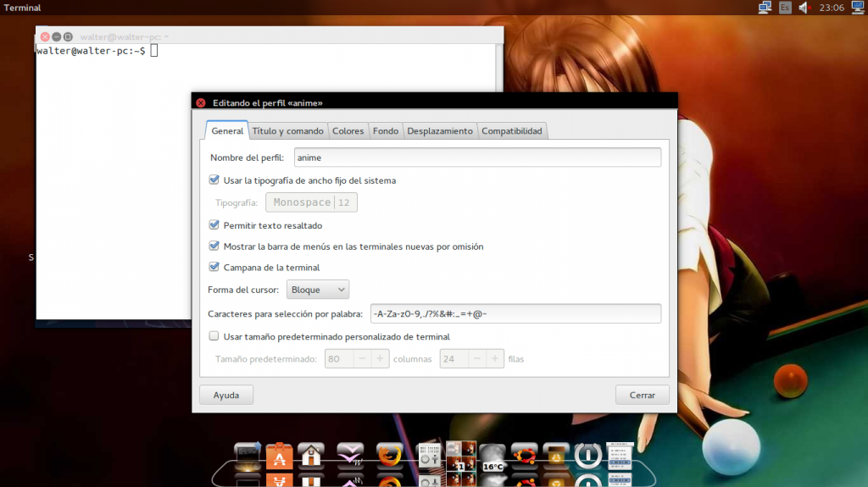The image size is (868, 487).
Task: Click the power button dock icon
Action: [x=588, y=456]
